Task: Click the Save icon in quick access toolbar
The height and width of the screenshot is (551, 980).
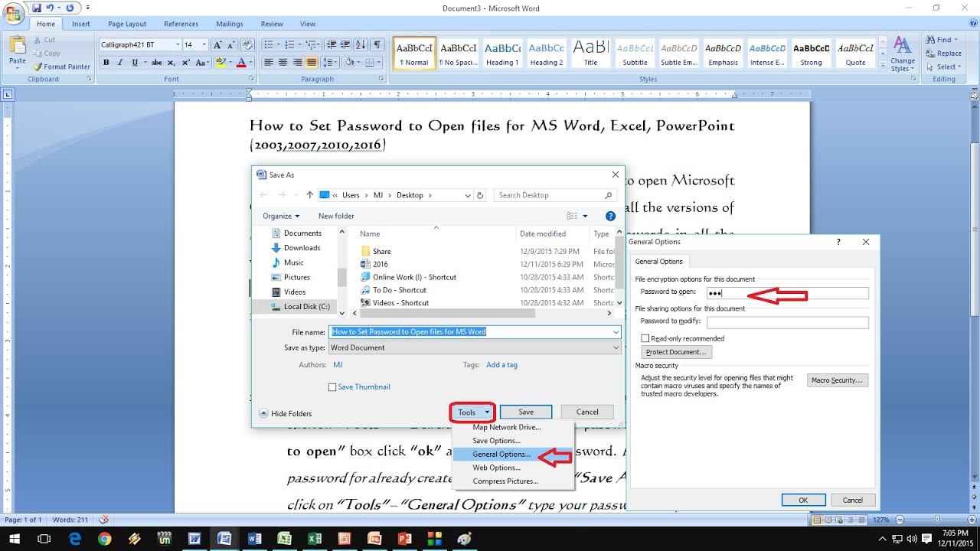Action: point(37,8)
